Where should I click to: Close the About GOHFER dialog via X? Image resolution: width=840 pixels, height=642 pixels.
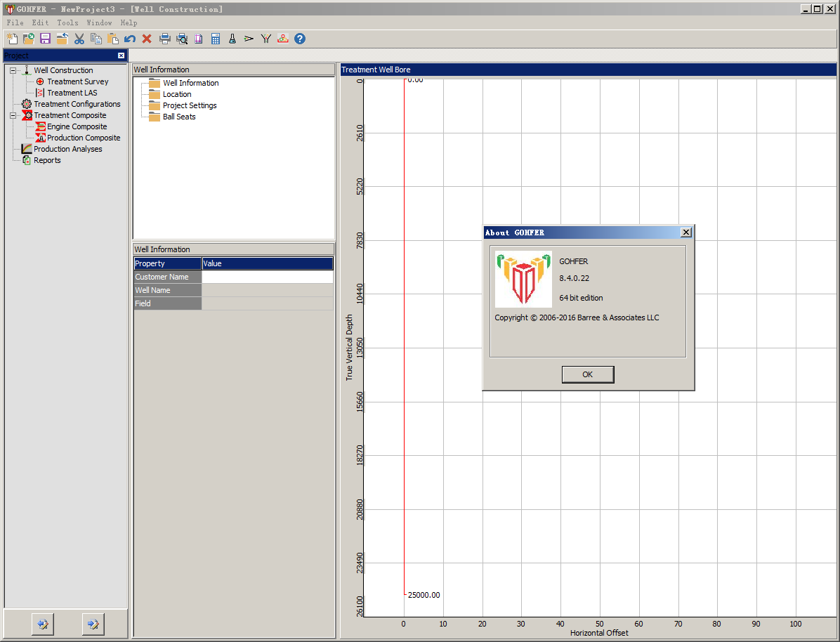coord(685,232)
